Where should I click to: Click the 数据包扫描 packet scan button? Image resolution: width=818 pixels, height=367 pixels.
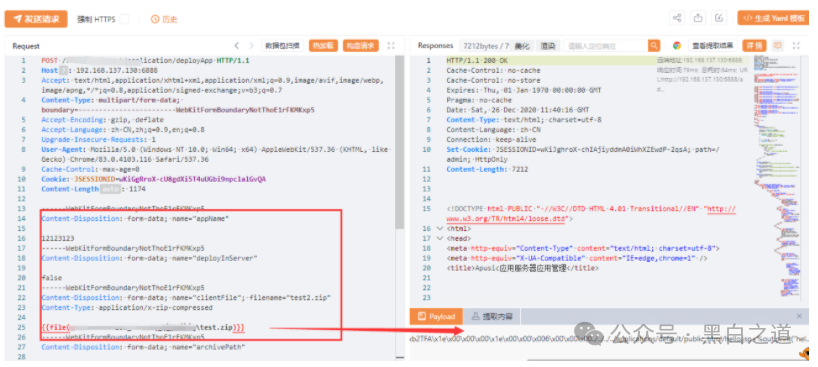283,46
